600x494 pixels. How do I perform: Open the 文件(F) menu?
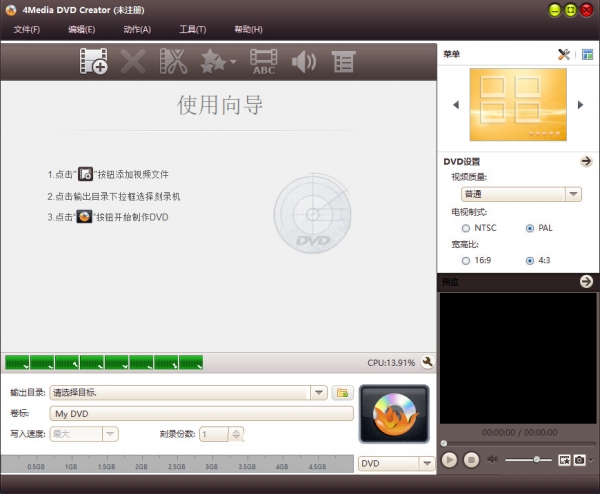[27, 29]
